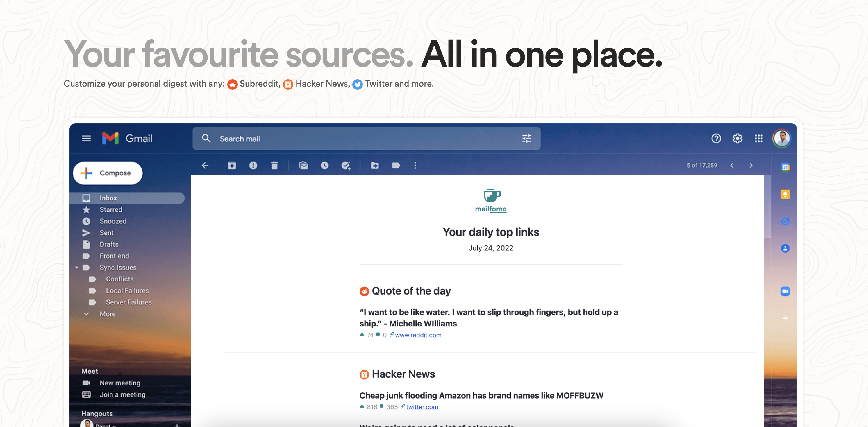
Task: Open the Sync Issues label
Action: (x=118, y=267)
